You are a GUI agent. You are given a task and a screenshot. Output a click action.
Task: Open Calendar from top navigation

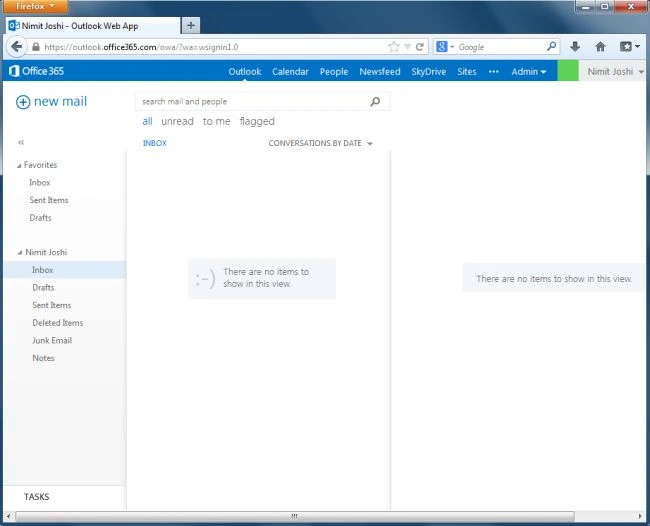[290, 72]
